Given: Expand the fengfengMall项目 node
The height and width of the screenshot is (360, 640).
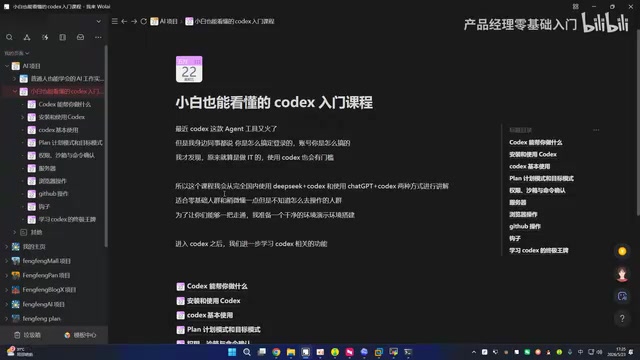Looking at the screenshot, I should point(7,261).
